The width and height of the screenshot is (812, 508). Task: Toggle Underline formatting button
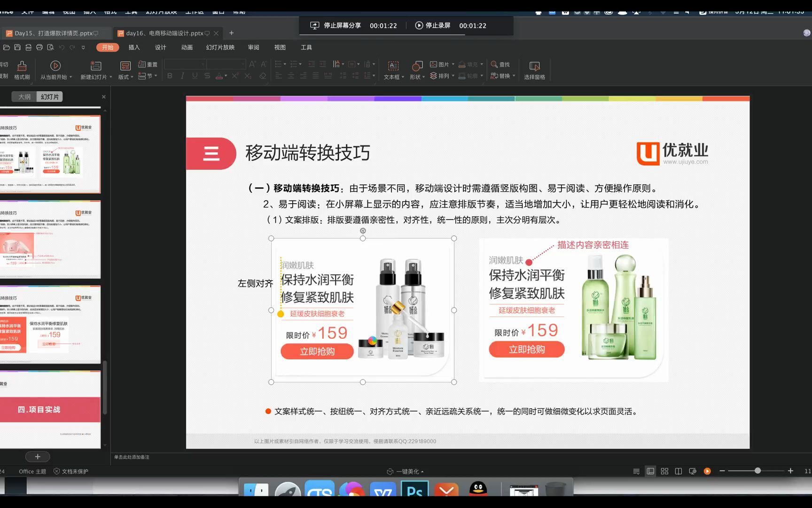pos(195,76)
